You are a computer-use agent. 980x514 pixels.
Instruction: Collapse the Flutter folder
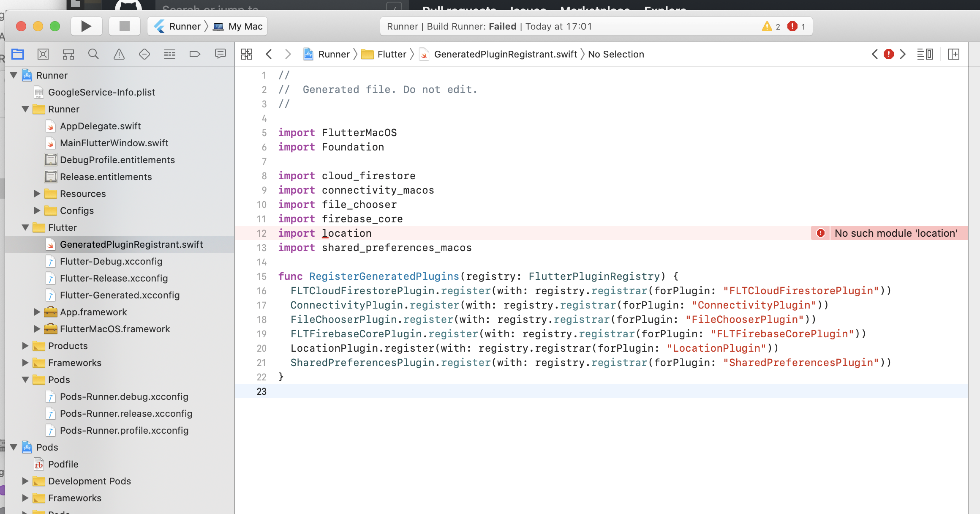coord(26,227)
